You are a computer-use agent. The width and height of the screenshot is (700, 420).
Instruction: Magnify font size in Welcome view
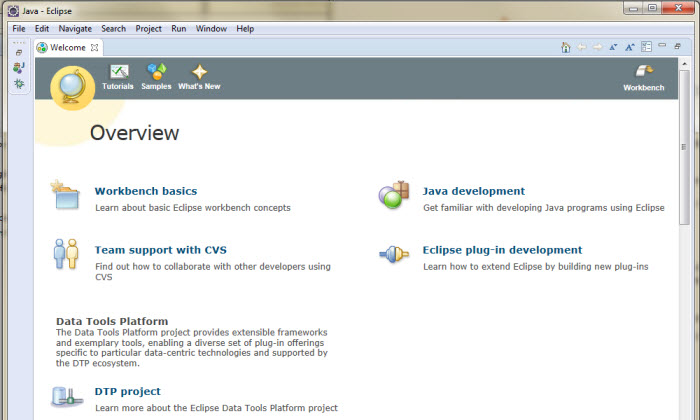pos(629,47)
